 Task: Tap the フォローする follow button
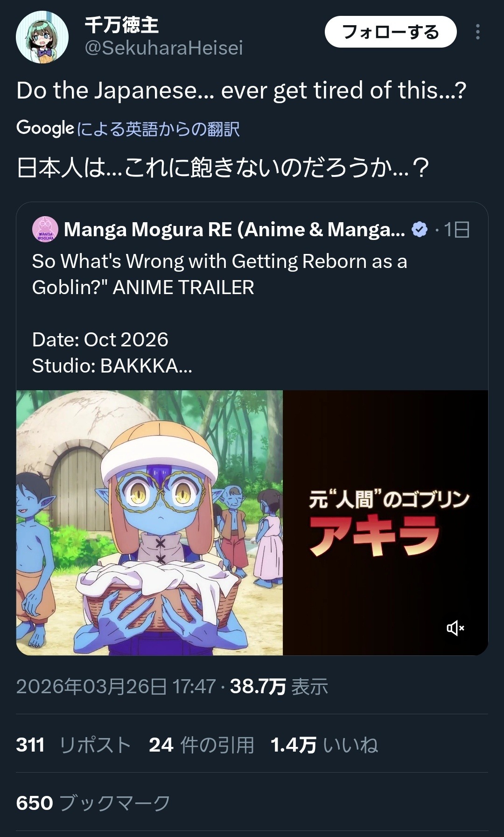coord(390,32)
